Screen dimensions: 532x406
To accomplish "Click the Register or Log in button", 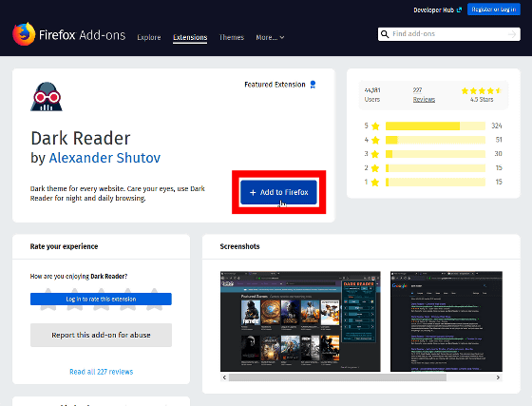I will click(x=494, y=10).
